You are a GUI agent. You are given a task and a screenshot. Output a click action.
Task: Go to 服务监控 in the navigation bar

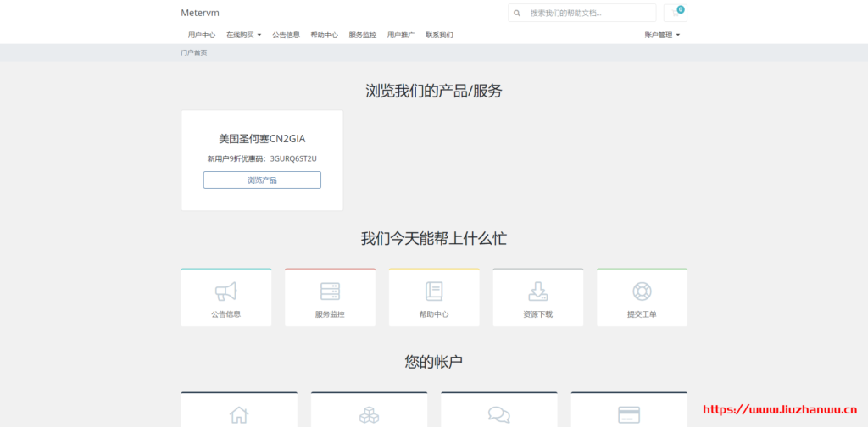(x=363, y=36)
